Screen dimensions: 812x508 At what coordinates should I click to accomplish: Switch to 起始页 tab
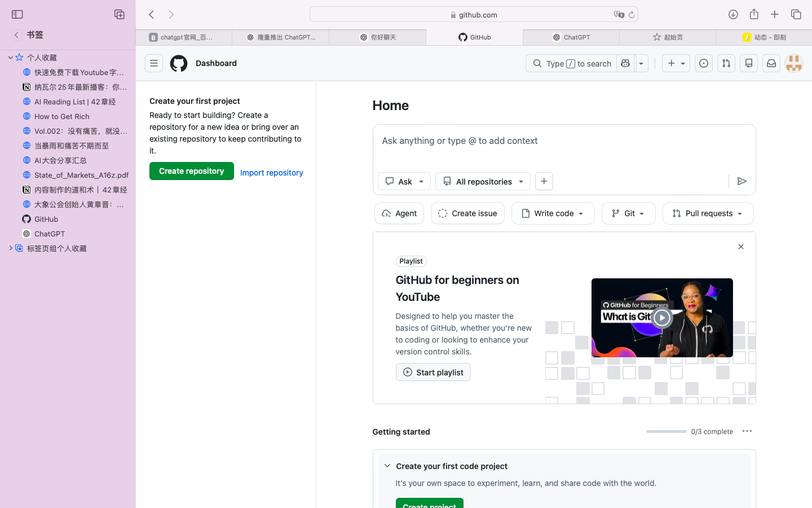[668, 37]
